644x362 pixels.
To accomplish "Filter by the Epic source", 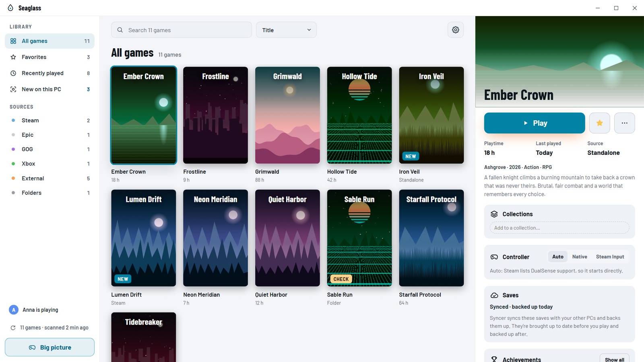I will 50,135.
